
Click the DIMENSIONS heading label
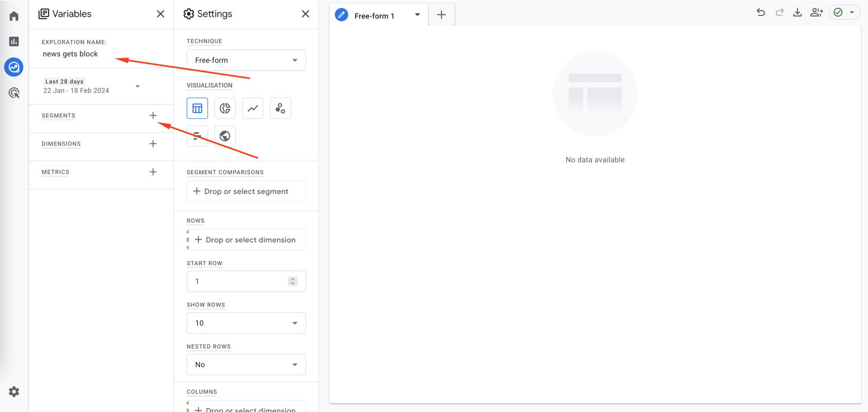61,144
